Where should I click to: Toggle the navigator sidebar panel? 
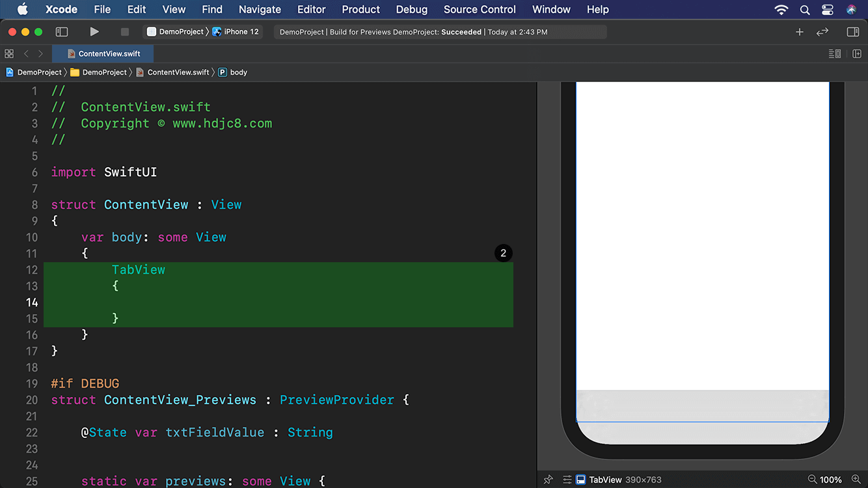[x=62, y=31]
